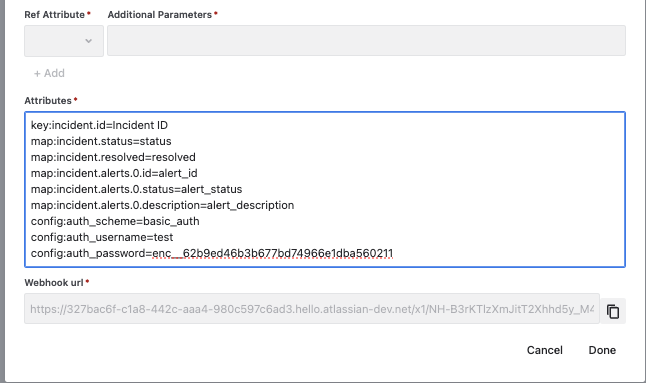Click the config:auth_password encrypted value line

[212, 253]
